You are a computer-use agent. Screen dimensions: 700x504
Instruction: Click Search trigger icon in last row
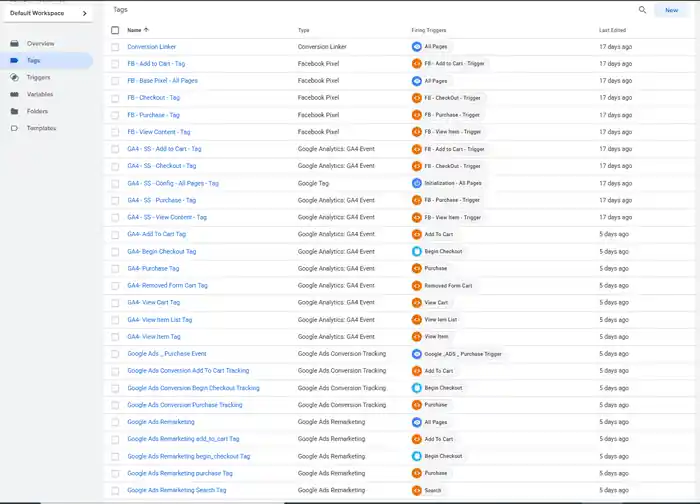(417, 490)
